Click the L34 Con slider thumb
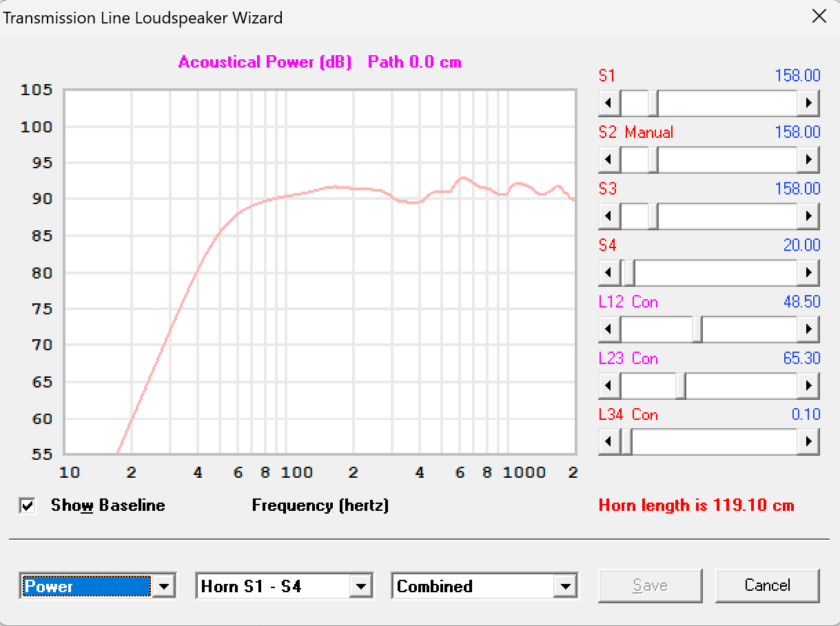 click(x=626, y=442)
